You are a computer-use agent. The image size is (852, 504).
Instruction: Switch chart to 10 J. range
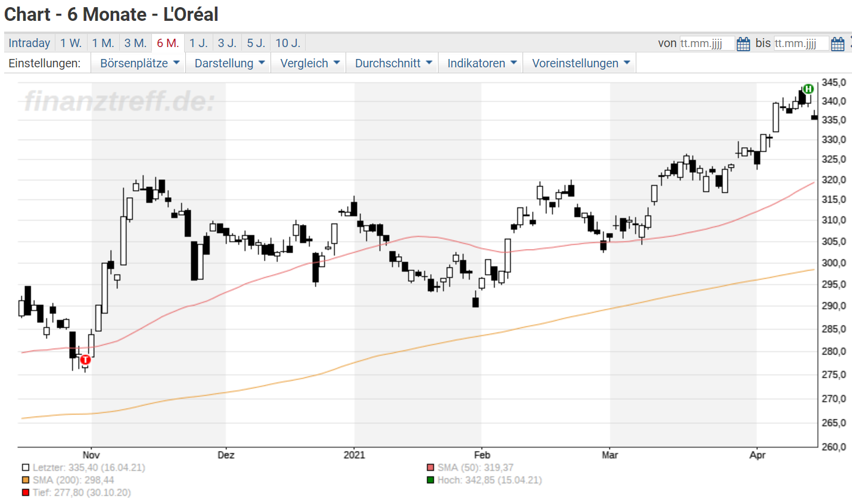(288, 43)
